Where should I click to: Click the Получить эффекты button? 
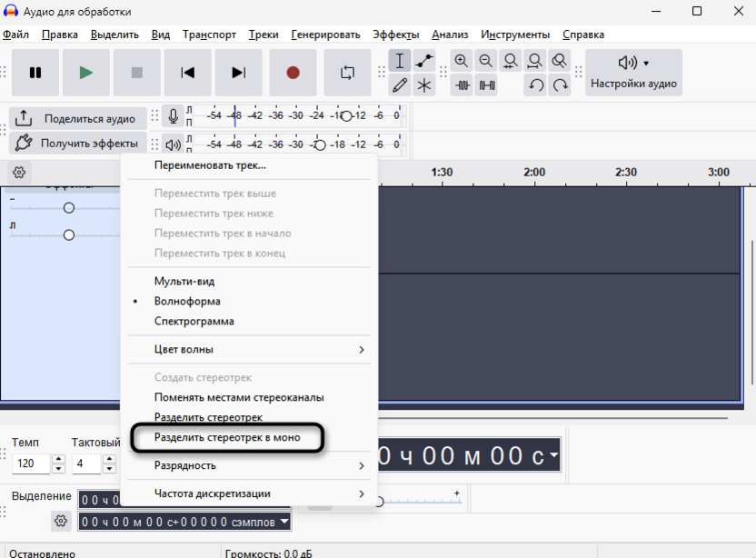click(77, 144)
